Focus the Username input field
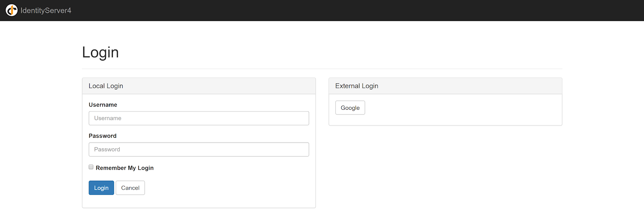The height and width of the screenshot is (223, 644). tap(199, 118)
